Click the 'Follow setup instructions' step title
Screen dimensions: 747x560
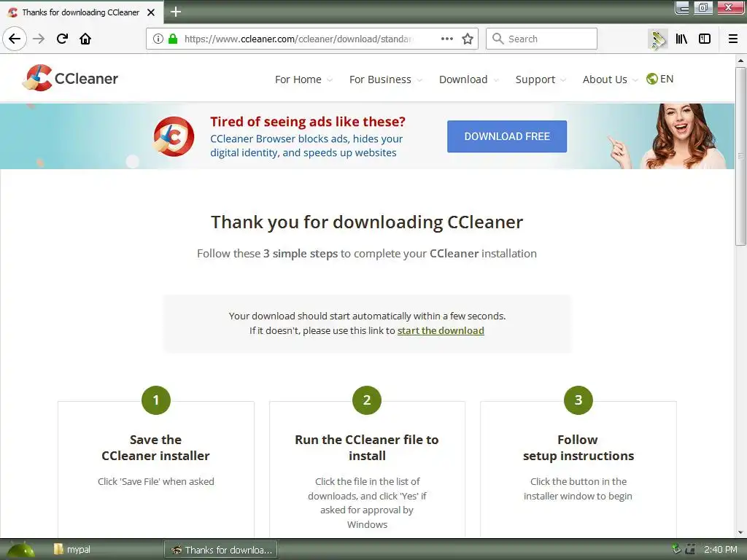coord(578,448)
